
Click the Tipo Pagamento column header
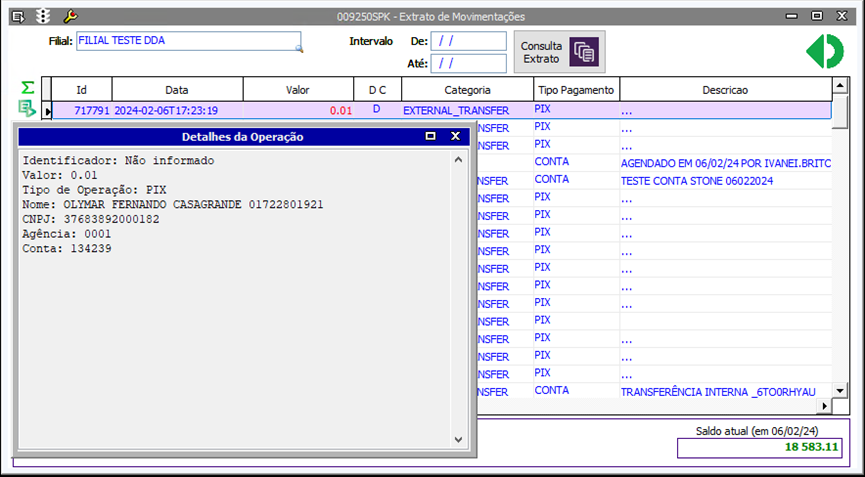point(576,90)
